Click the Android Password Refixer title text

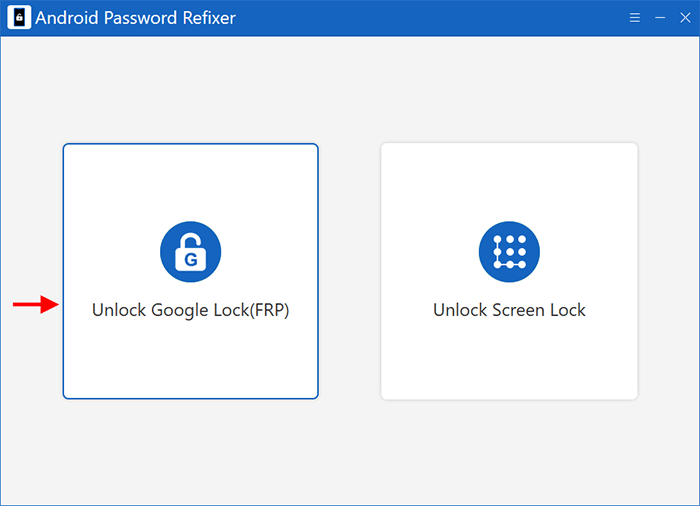point(135,18)
